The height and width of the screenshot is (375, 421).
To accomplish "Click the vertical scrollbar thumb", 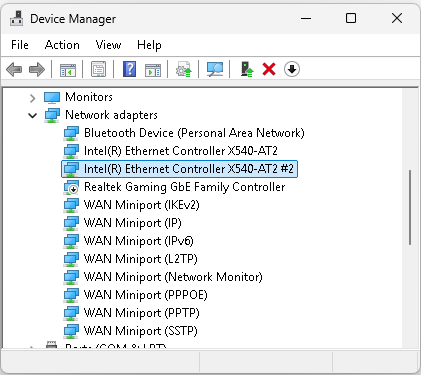I will point(410,208).
